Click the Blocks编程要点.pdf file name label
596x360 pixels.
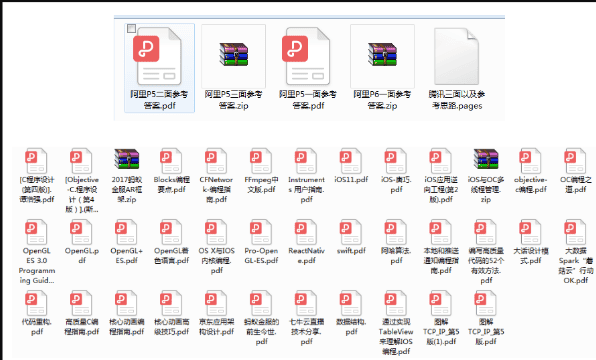[171, 184]
